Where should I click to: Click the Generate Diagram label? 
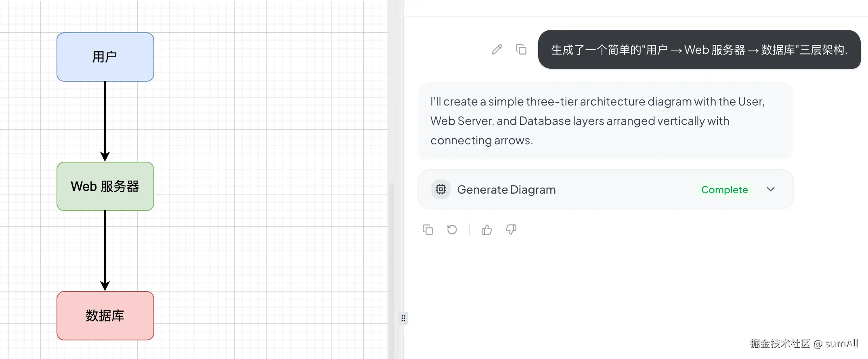tap(506, 190)
